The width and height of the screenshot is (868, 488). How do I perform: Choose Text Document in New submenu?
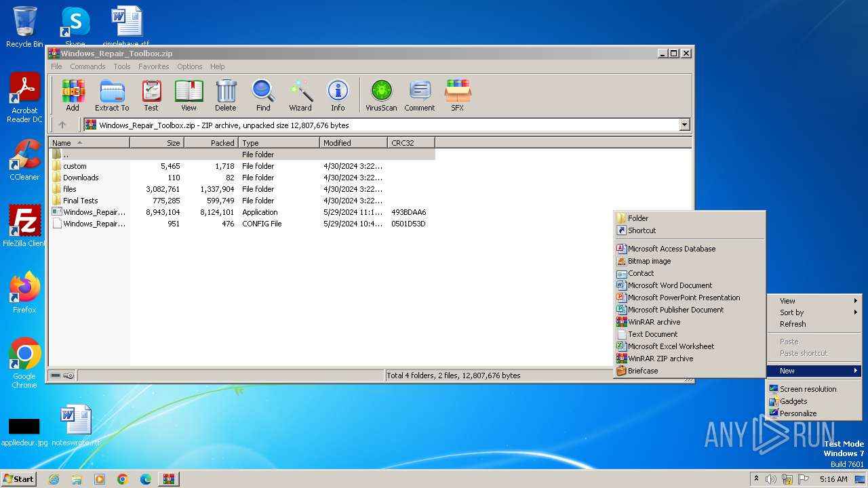point(689,334)
